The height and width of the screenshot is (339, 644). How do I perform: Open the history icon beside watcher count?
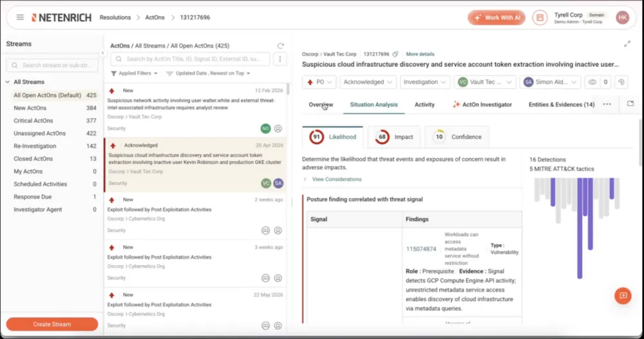[x=621, y=82]
